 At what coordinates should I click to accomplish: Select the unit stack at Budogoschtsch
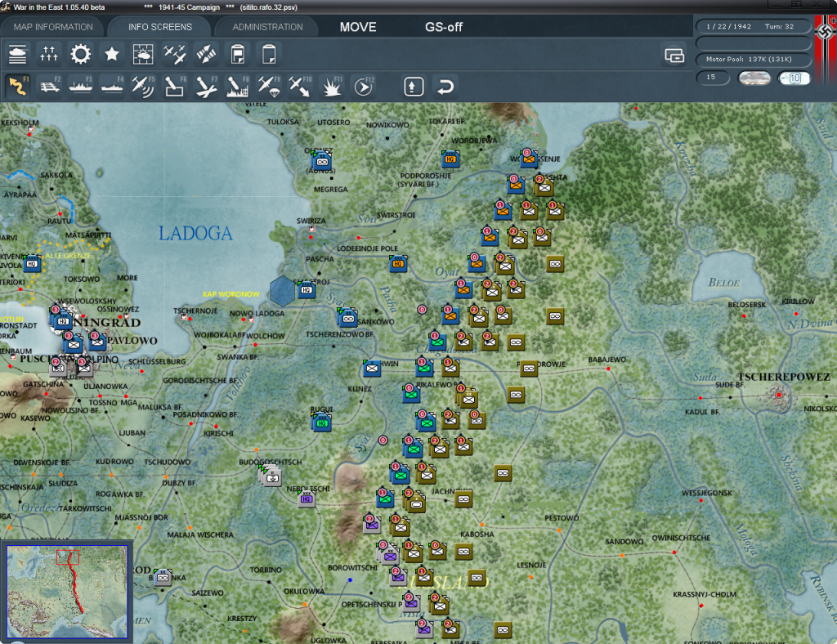tap(271, 476)
